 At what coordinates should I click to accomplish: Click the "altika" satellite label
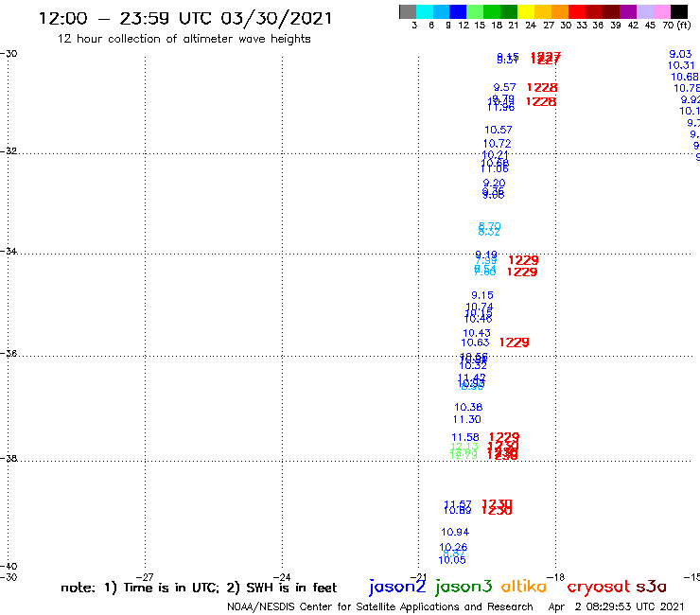tap(524, 586)
